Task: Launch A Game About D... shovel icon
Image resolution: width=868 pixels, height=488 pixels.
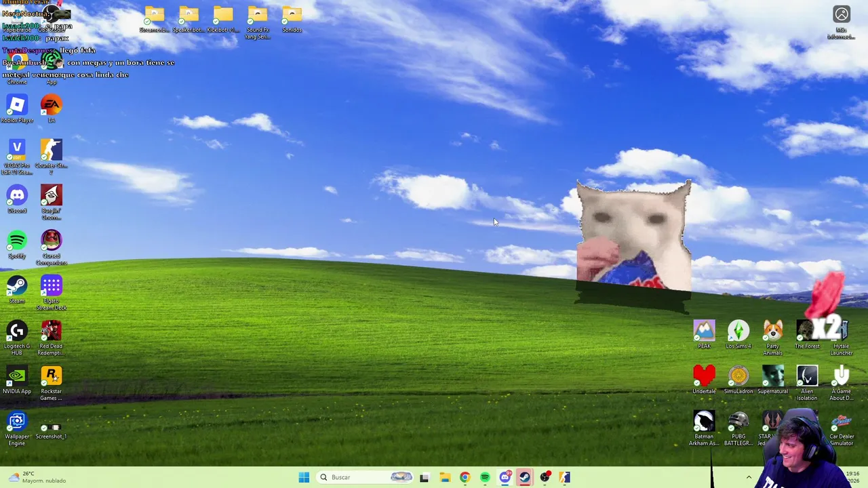Action: [x=841, y=383]
